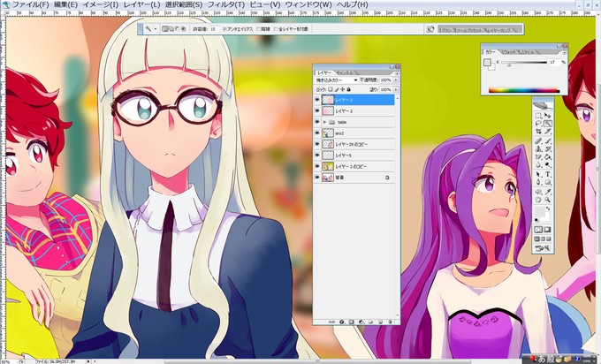Select the Magic Wand tool in toolbox
Screen dimensions: 601x364
coord(548,124)
